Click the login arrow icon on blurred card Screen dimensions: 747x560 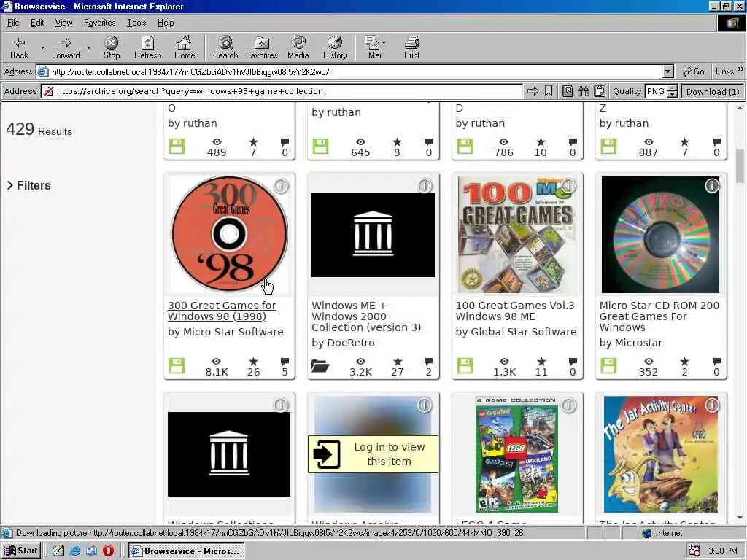pyautogui.click(x=327, y=454)
